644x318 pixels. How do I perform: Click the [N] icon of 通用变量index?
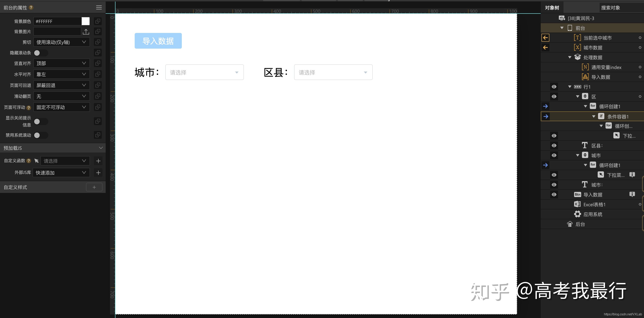tap(585, 67)
